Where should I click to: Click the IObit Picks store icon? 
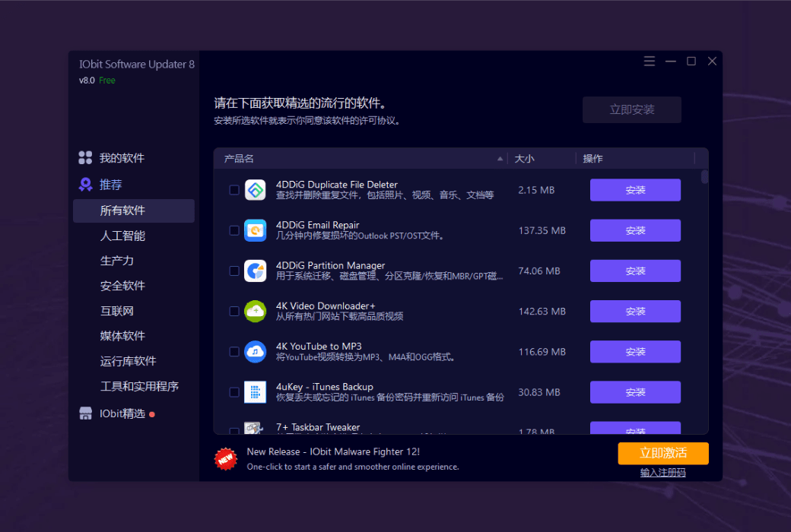coord(85,413)
